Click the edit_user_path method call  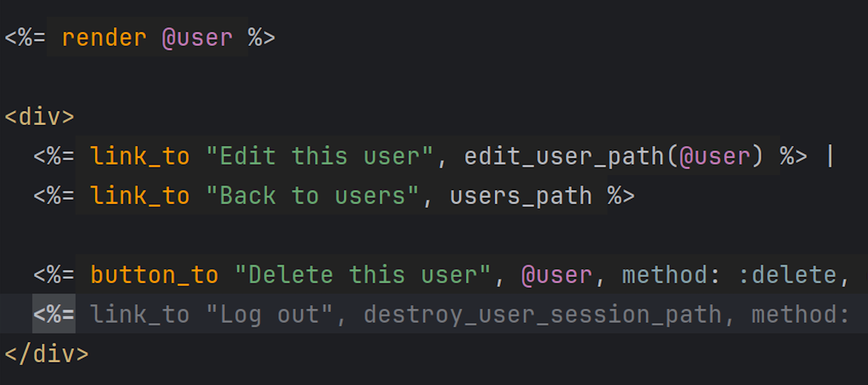click(564, 156)
